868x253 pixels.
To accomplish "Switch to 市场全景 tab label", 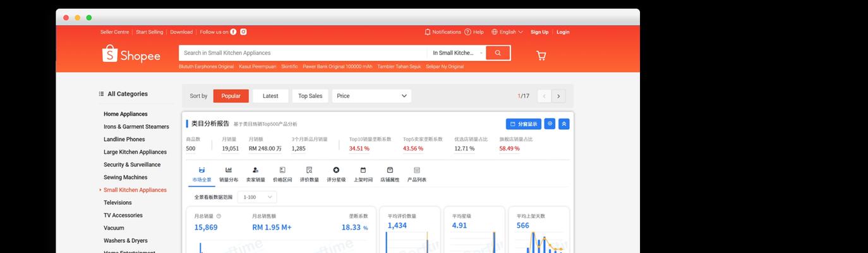I will tap(202, 180).
